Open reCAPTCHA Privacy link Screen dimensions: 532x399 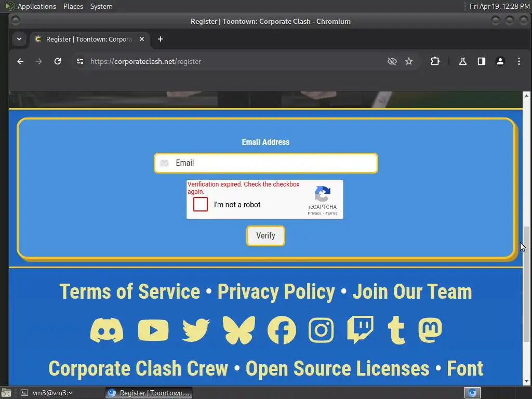point(314,214)
